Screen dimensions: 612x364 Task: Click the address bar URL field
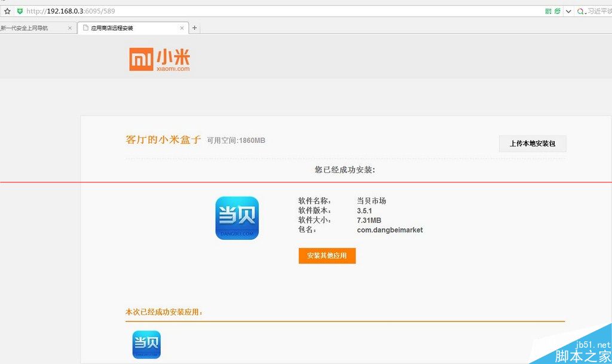281,11
